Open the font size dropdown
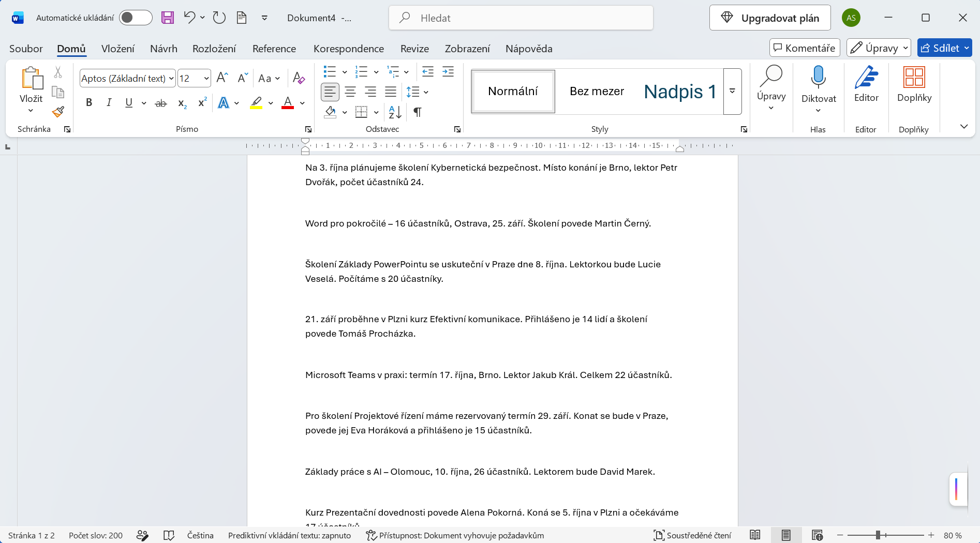 pyautogui.click(x=206, y=78)
